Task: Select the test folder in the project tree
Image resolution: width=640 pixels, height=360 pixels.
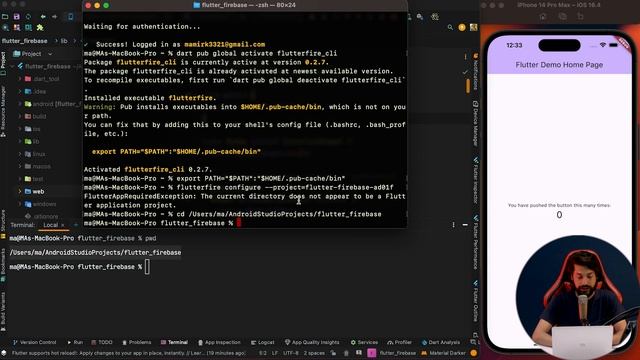Action: (34, 179)
